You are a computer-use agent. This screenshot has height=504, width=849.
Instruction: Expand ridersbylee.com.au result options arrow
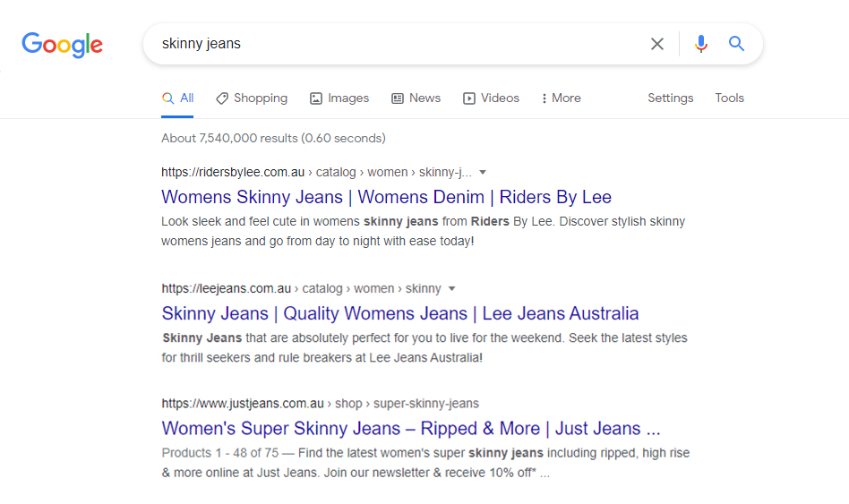[x=483, y=172]
